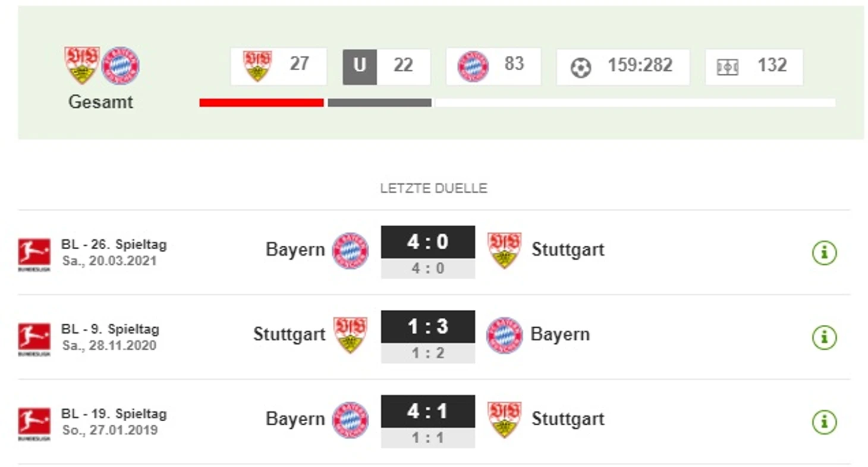Click Bayern team name in 26. Spieltag row

[295, 249]
